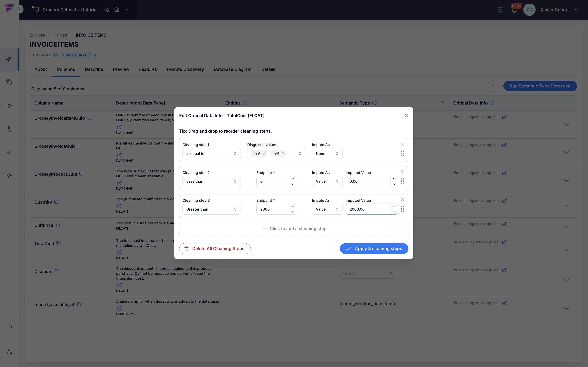
Task: Remove the -98 disguised value tag
Action: (x=283, y=153)
